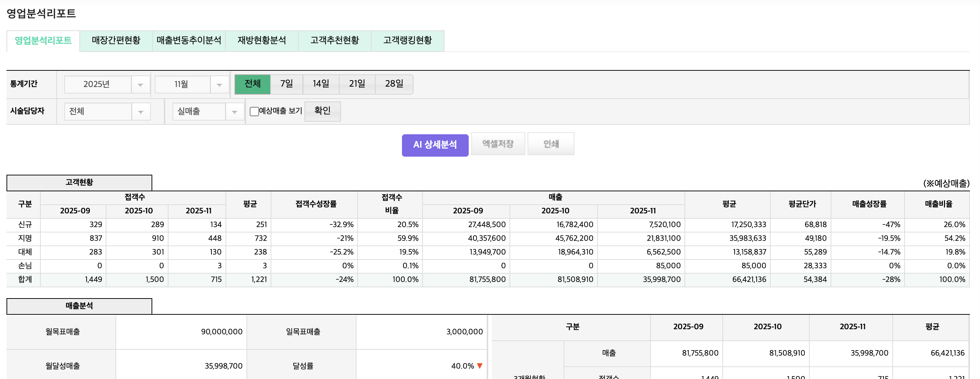Viewport: 980px width, 379px height.
Task: Select the 고객추천현황 tab
Action: click(334, 41)
